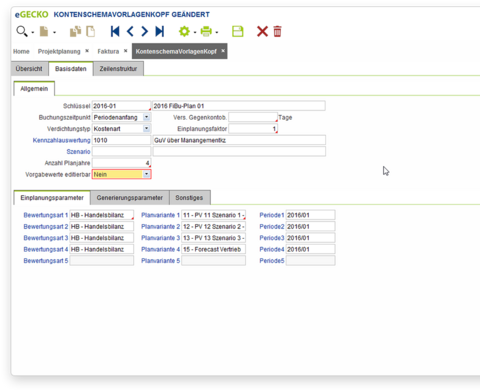Click the Periode4 link

pyautogui.click(x=272, y=249)
